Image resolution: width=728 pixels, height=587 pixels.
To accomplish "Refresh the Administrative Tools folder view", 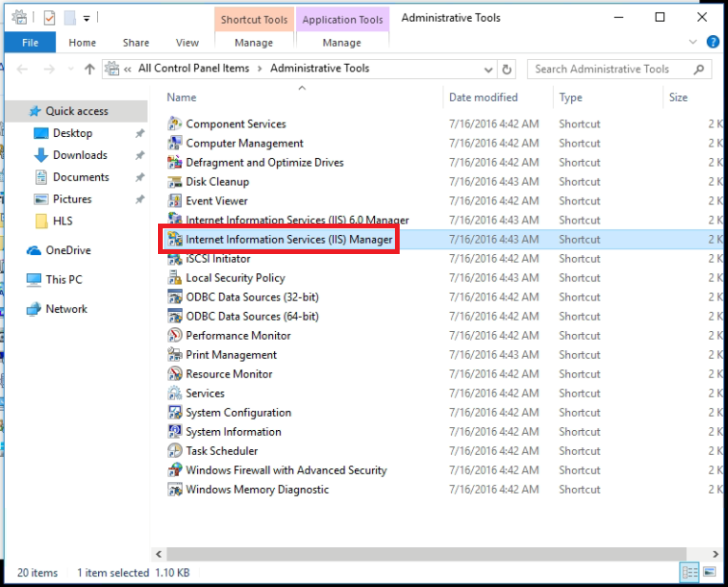I will [x=506, y=69].
